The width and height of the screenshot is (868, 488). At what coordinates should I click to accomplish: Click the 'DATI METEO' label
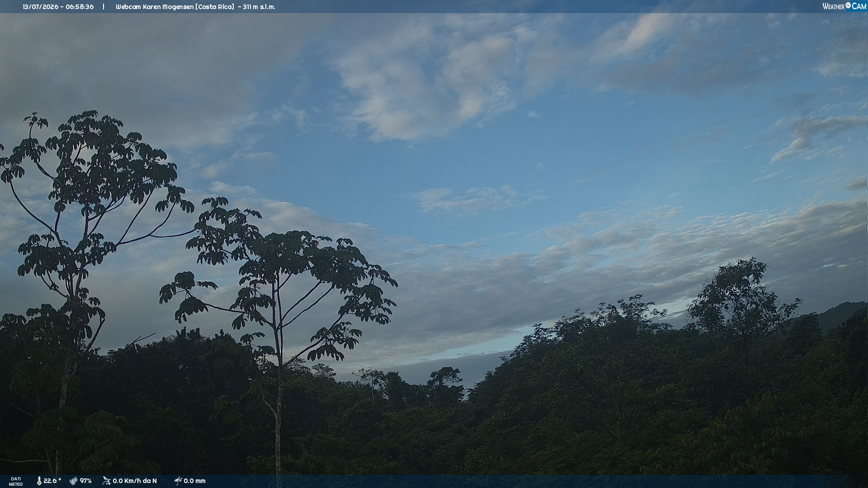coord(16,481)
